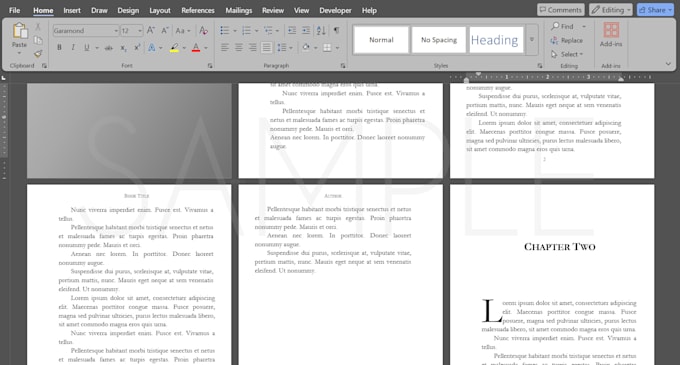Apply yellow text highlight color
Screen dimensions: 680x365
174,48
